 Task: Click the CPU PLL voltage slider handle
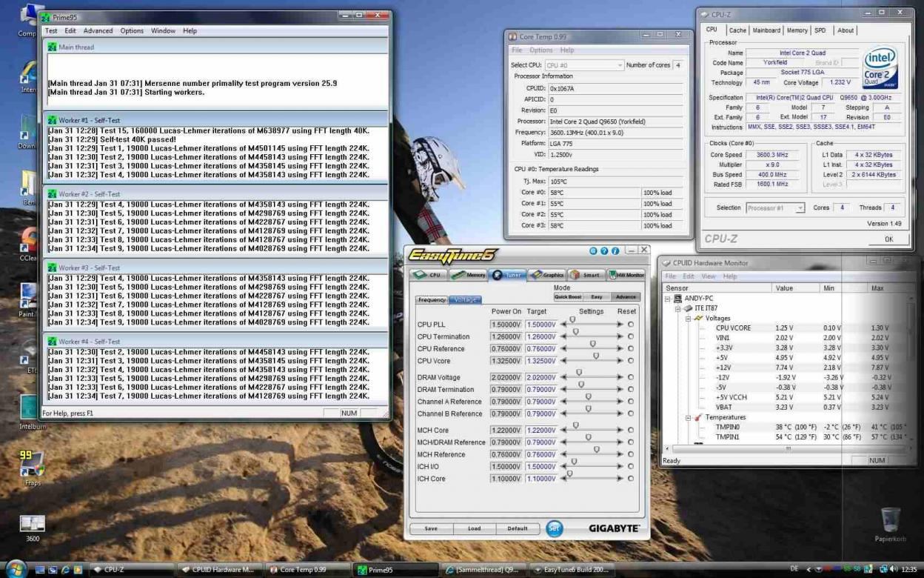pos(572,320)
